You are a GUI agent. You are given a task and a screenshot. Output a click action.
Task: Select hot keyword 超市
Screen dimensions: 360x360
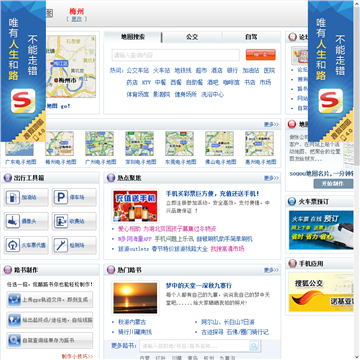(x=201, y=70)
